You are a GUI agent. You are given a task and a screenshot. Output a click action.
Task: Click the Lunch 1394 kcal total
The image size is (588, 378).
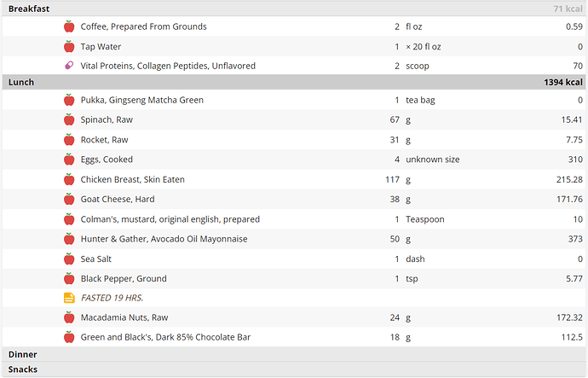pyautogui.click(x=563, y=82)
